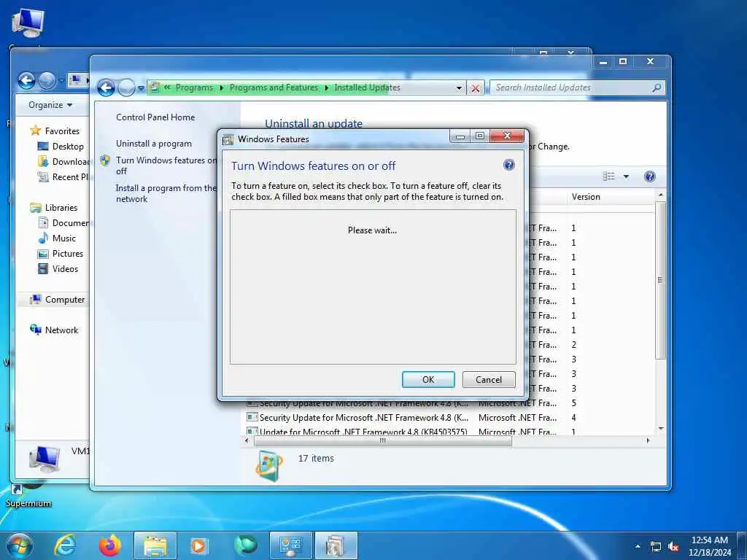
Task: Select Computer in navigation pane
Action: coord(65,300)
